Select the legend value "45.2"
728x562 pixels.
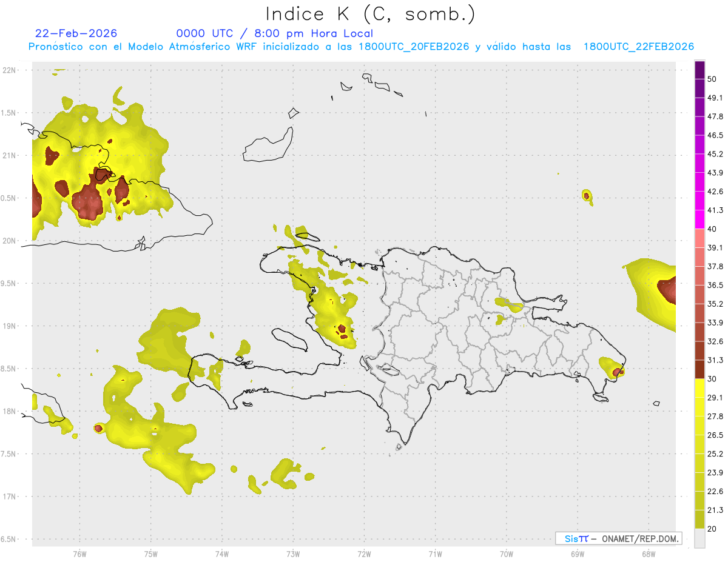tap(716, 154)
